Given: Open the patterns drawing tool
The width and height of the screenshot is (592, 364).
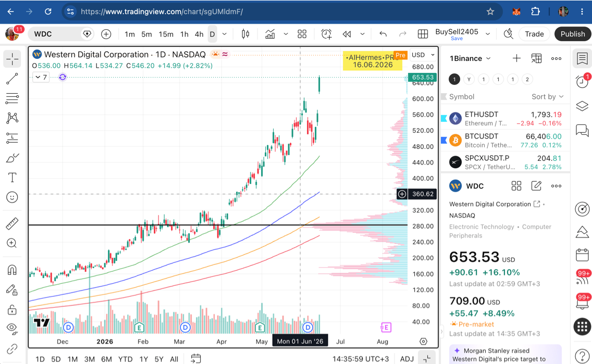Looking at the screenshot, I should click(12, 118).
